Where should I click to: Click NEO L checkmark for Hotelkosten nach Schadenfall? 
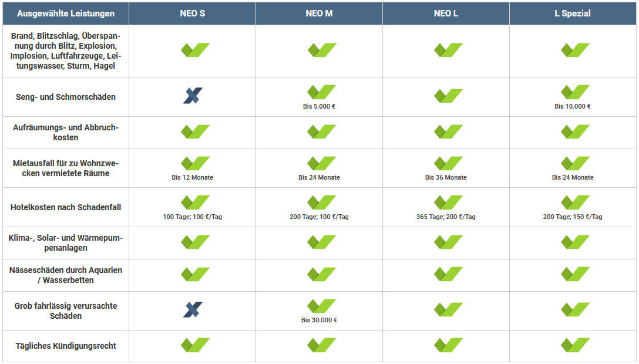pyautogui.click(x=448, y=203)
